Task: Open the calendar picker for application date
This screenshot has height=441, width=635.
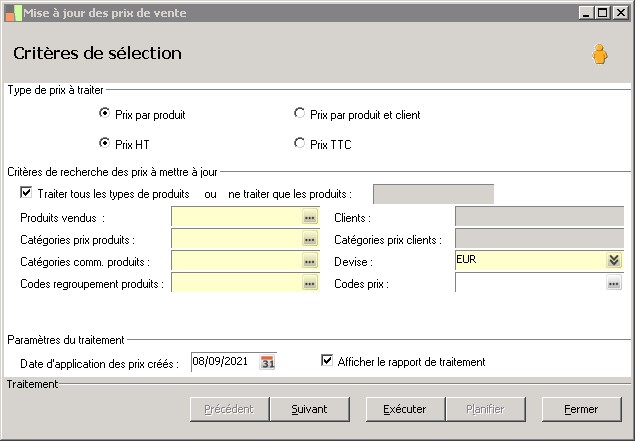Action: (267, 362)
